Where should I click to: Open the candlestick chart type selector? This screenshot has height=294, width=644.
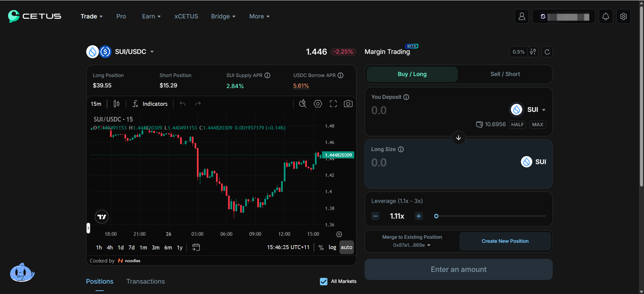[116, 104]
